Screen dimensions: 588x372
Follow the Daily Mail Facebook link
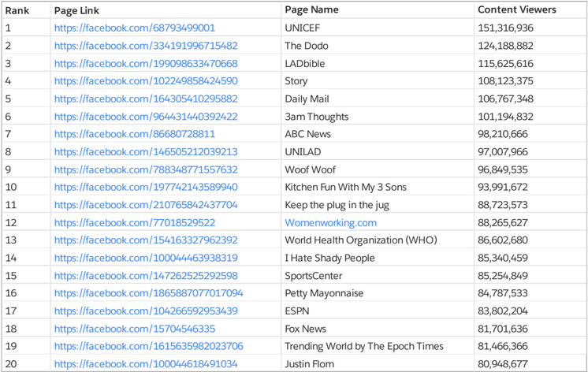coord(145,99)
